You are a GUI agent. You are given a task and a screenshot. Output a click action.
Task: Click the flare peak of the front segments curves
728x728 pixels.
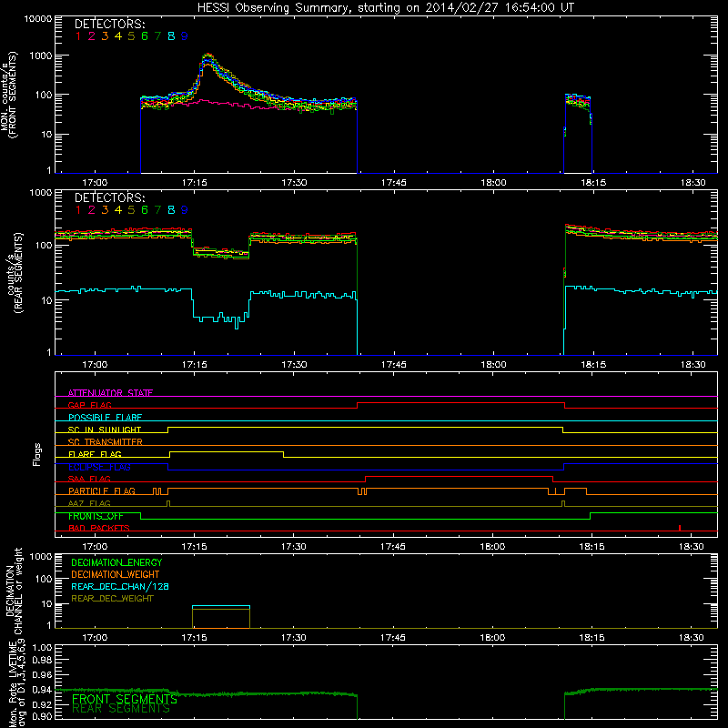pos(208,56)
